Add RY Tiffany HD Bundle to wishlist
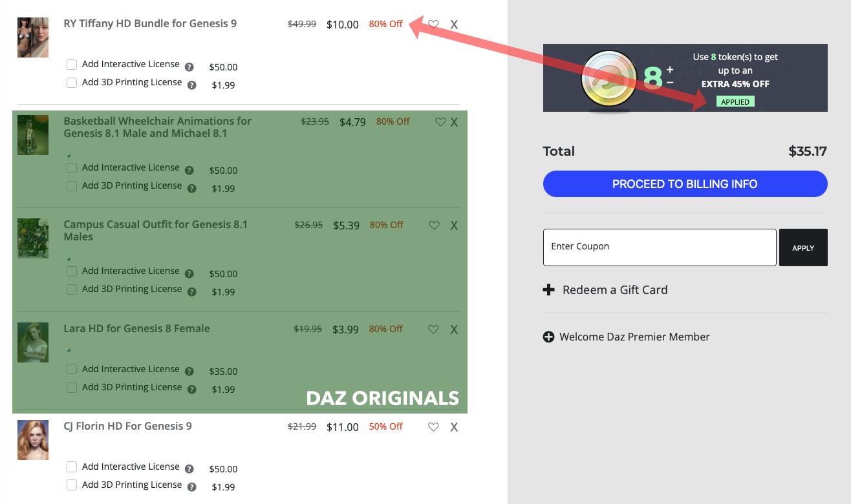Screen dimensions: 851x504 point(434,25)
